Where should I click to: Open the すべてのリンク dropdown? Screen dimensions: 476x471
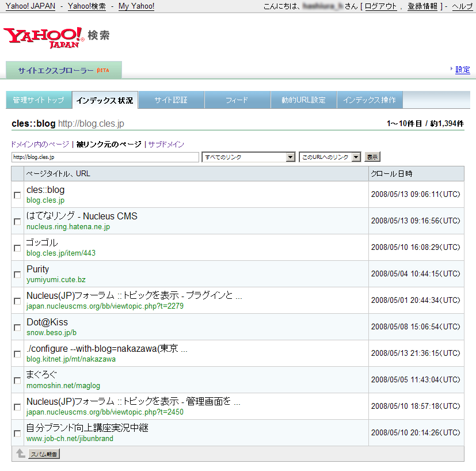(249, 157)
